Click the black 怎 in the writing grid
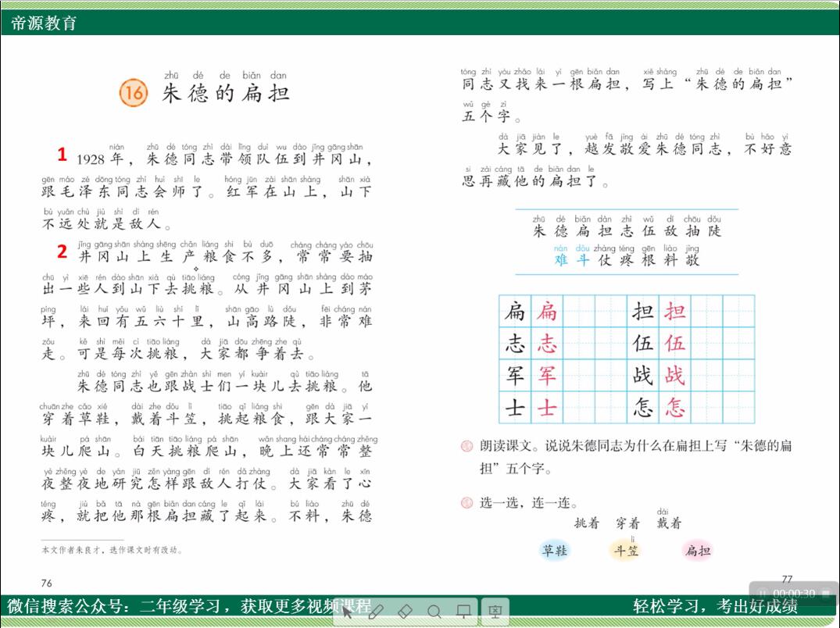This screenshot has width=840, height=628. coord(643,408)
